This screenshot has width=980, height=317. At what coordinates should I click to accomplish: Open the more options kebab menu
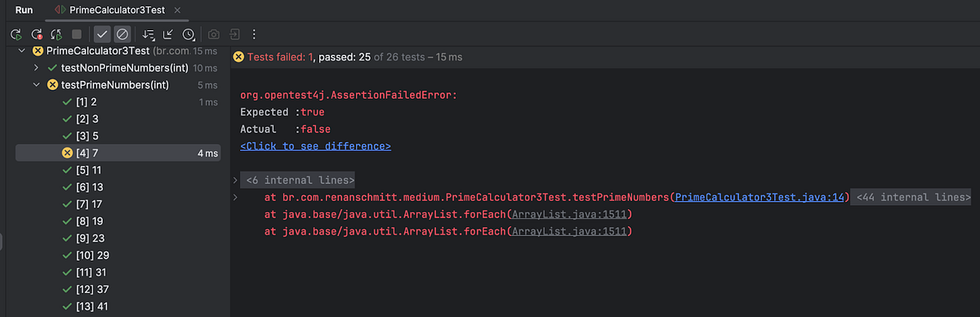[254, 34]
